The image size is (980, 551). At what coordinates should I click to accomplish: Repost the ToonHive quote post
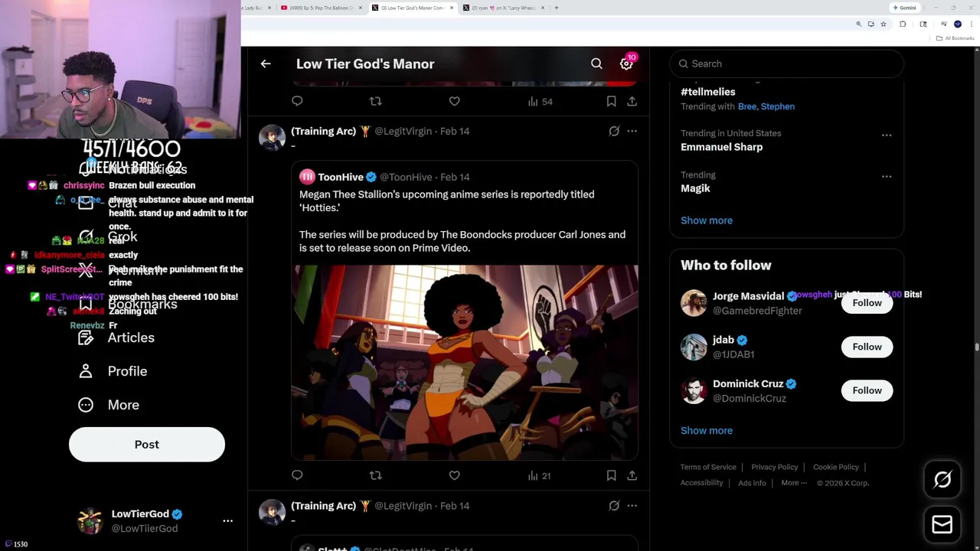[375, 475]
